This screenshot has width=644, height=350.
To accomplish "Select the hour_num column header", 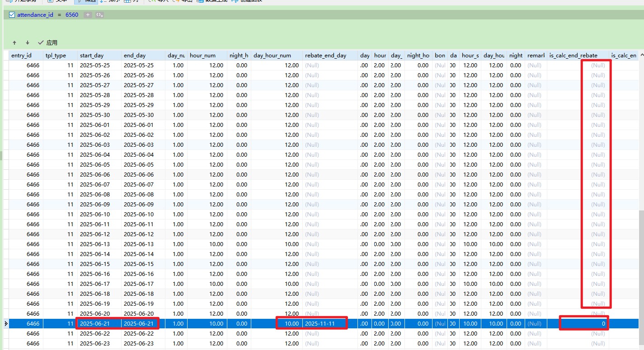I will point(207,55).
